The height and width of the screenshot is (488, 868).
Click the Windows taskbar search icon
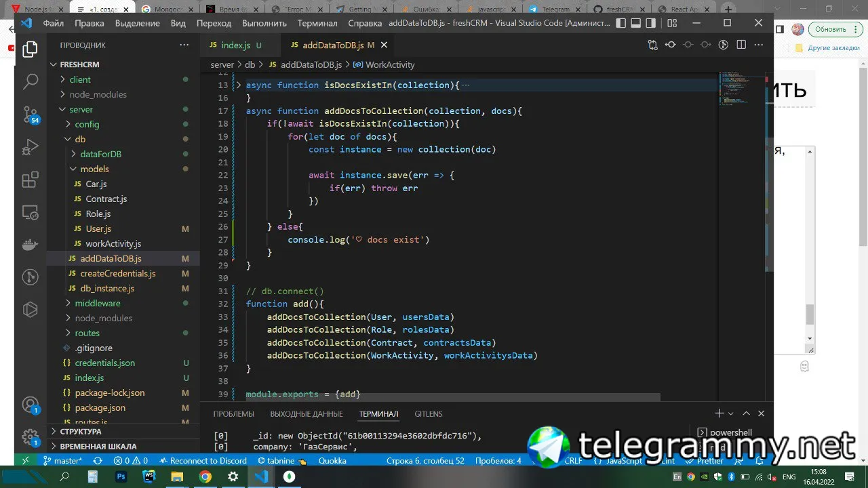point(65,477)
